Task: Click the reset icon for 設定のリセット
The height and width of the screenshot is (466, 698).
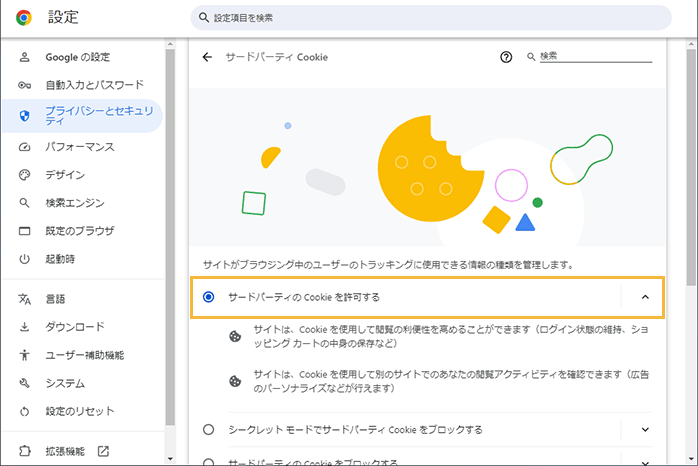Action: point(24,411)
